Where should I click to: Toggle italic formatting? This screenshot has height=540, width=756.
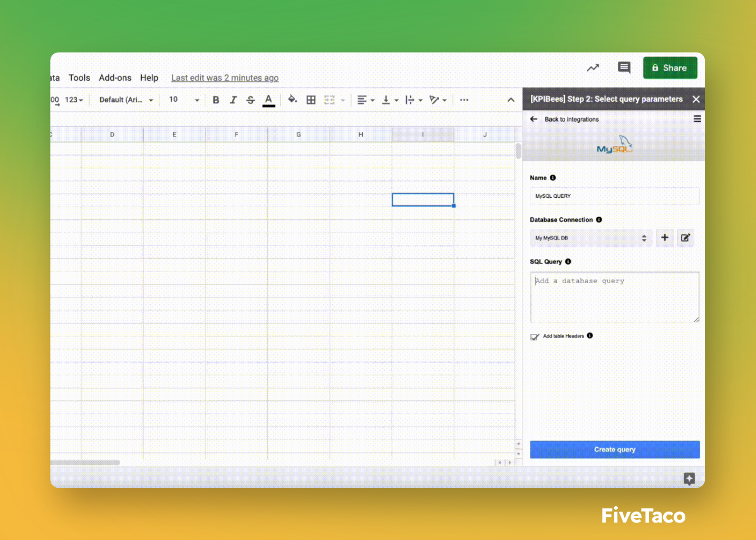233,100
